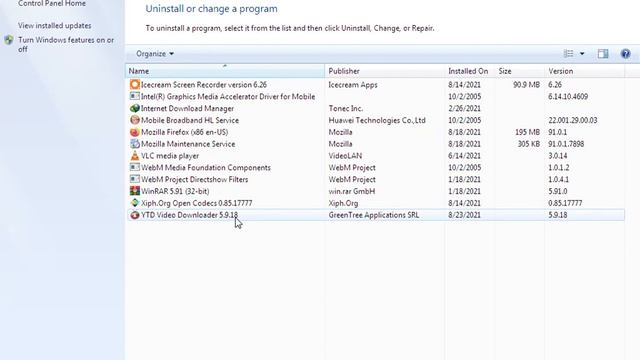Click the Icecream Apps publisher cell

click(353, 84)
